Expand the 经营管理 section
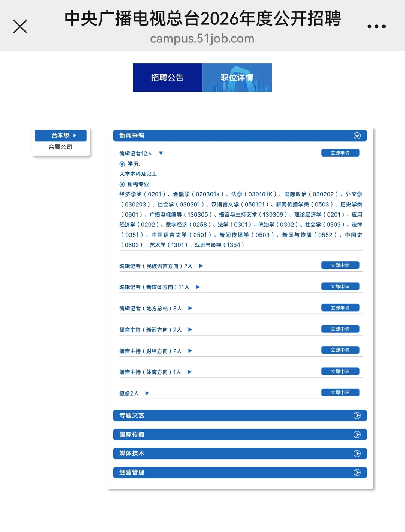This screenshot has width=405, height=532. pos(240,472)
